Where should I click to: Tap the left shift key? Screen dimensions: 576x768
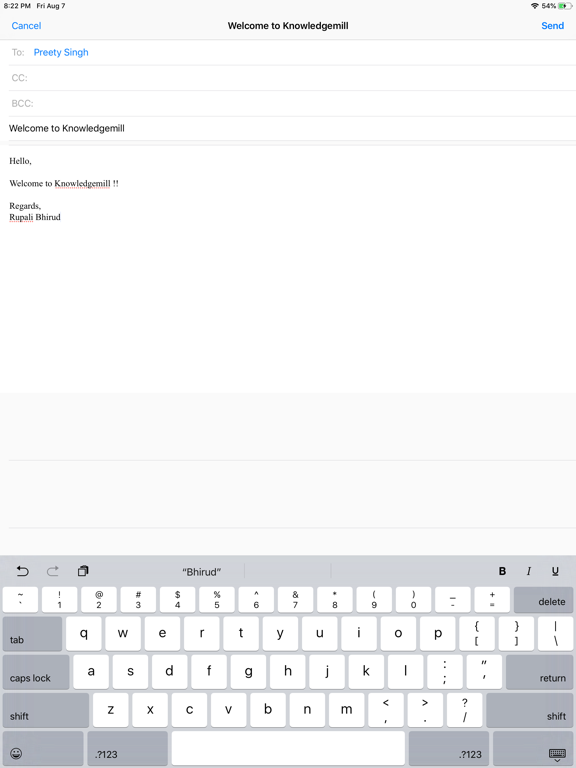pos(46,710)
